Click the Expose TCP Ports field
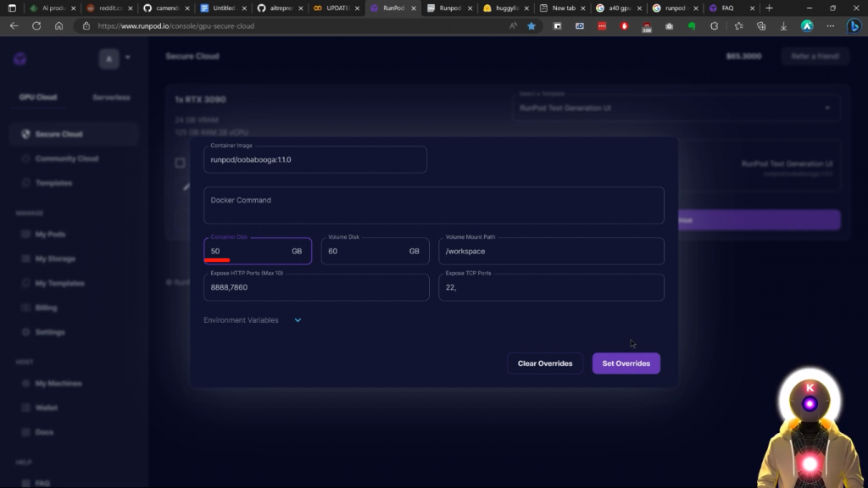This screenshot has height=488, width=868. point(551,287)
